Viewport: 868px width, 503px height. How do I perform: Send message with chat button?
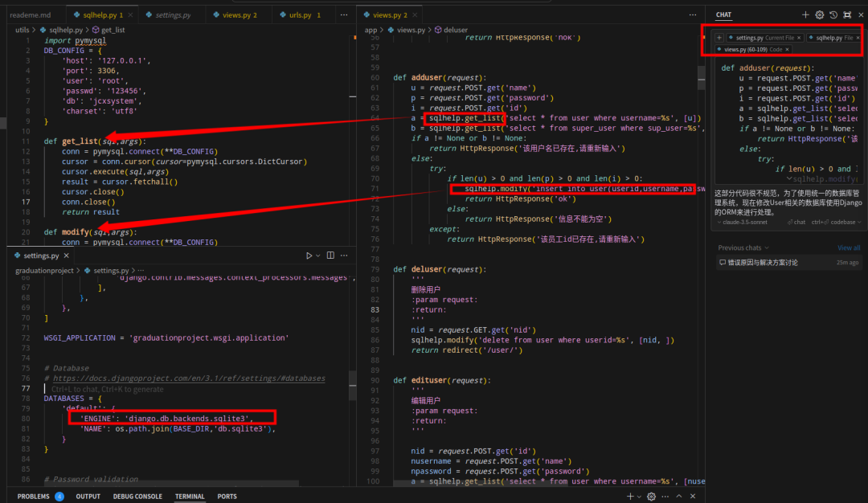pos(796,222)
